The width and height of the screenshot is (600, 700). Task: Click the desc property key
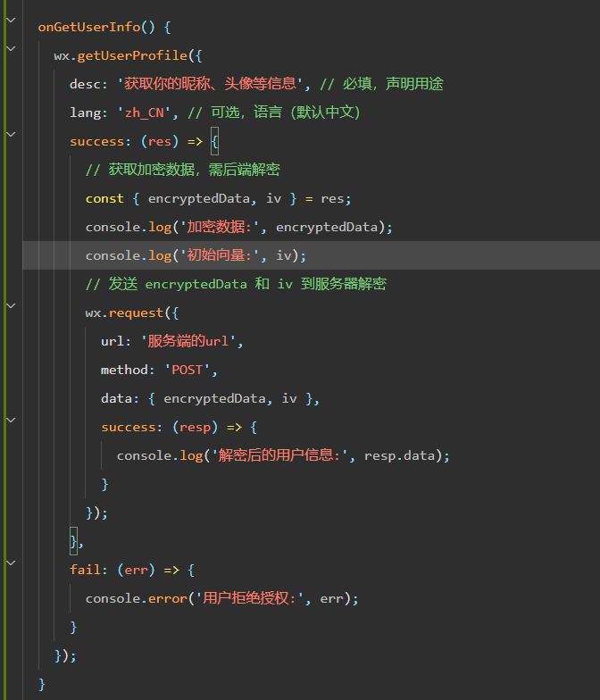(x=86, y=84)
